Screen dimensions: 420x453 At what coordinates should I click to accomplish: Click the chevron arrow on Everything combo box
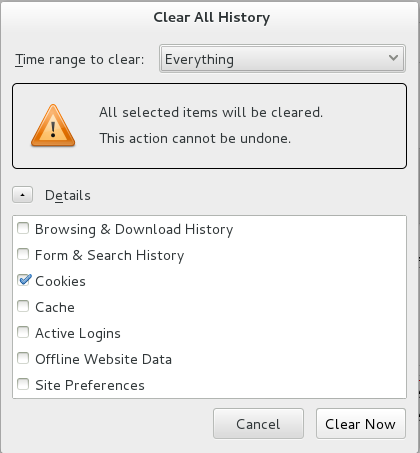click(x=393, y=58)
